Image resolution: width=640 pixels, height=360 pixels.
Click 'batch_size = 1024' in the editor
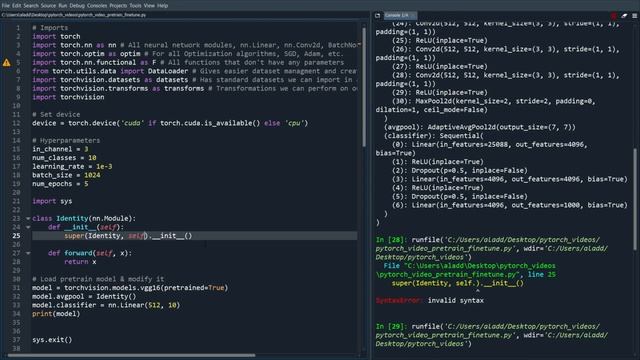click(x=66, y=175)
